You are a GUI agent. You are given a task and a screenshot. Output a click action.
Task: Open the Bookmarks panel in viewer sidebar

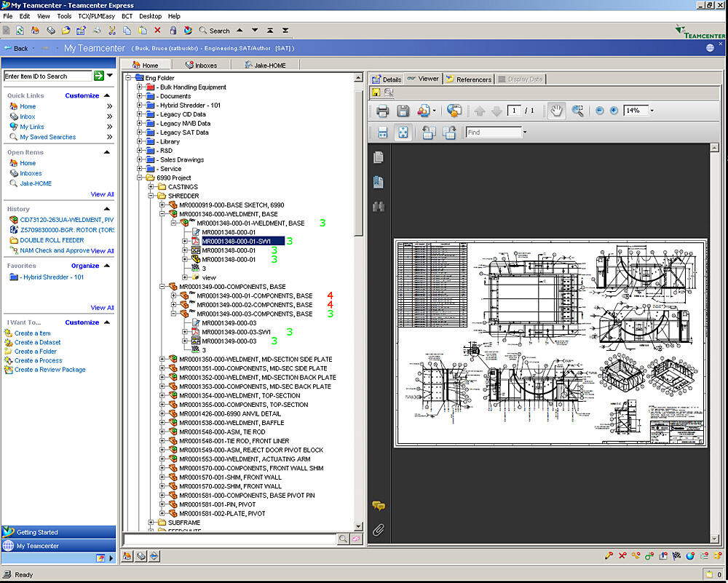(x=379, y=182)
